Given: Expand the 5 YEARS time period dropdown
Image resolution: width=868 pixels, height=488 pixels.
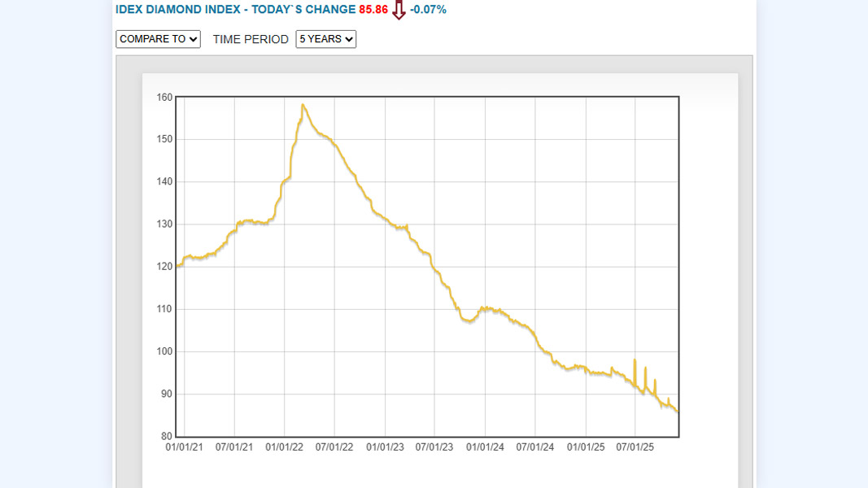Looking at the screenshot, I should tap(325, 39).
